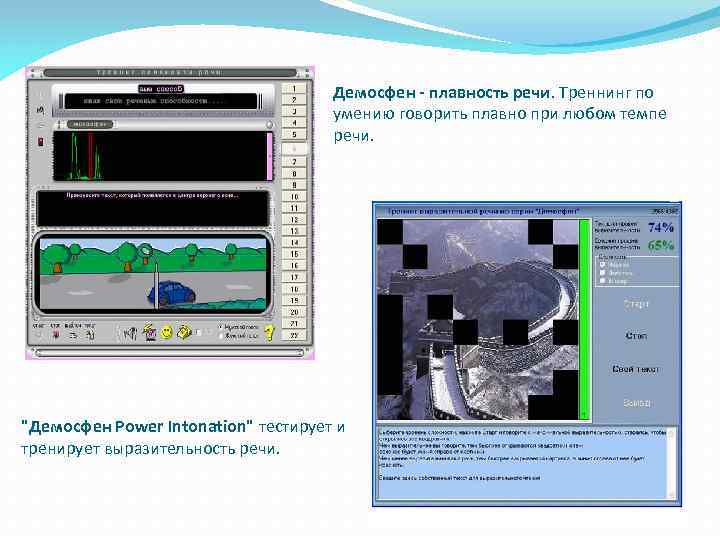Select exercise number 12
Viewport: 720px width, 540px height.
[x=294, y=219]
